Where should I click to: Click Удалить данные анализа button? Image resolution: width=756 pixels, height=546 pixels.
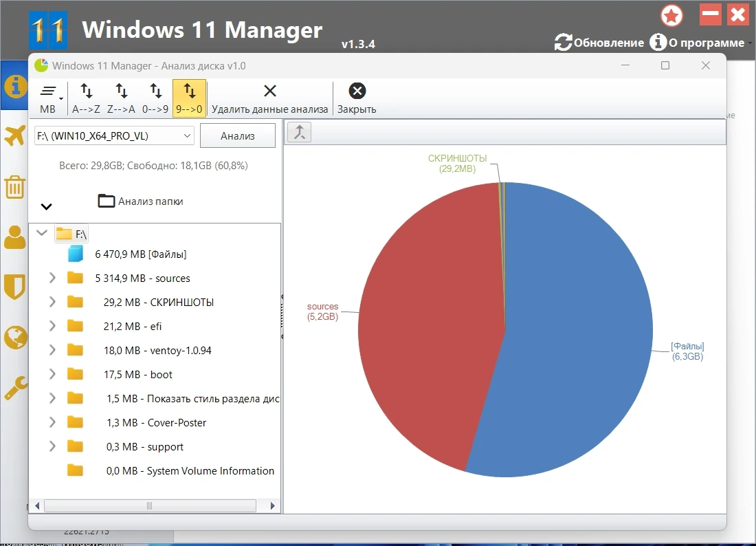(x=270, y=98)
